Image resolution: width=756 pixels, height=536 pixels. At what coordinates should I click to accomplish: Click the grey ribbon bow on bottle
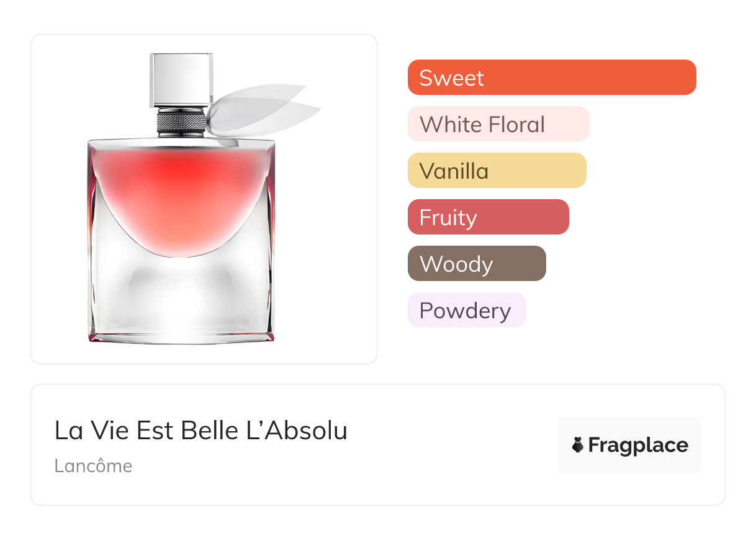coord(261,112)
